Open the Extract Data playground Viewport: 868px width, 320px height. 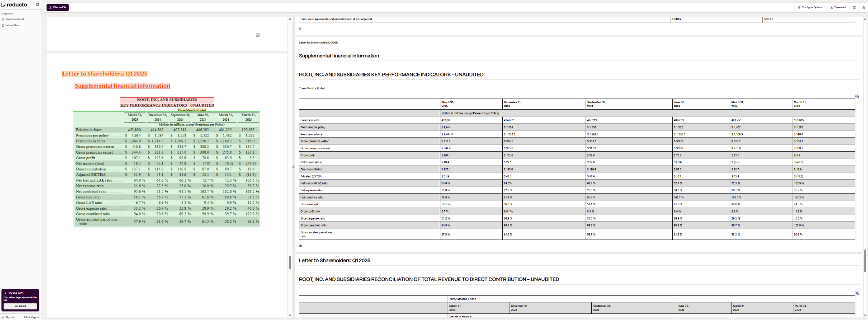coord(11,25)
